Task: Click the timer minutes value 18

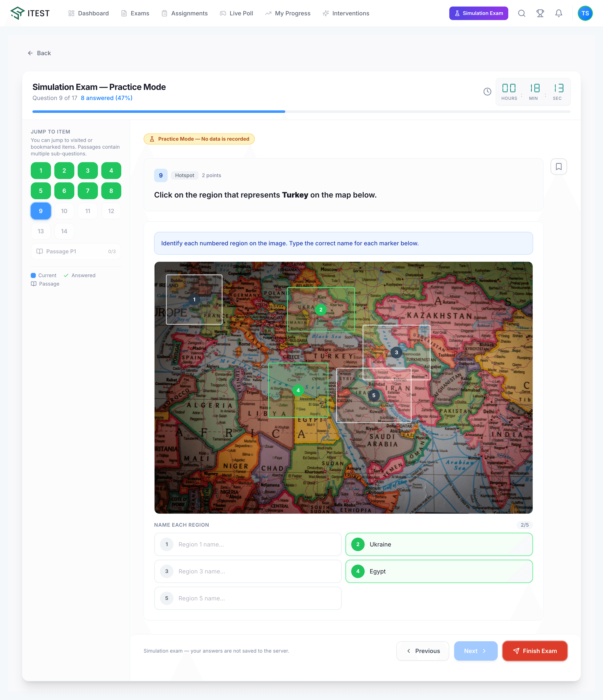Action: click(535, 88)
